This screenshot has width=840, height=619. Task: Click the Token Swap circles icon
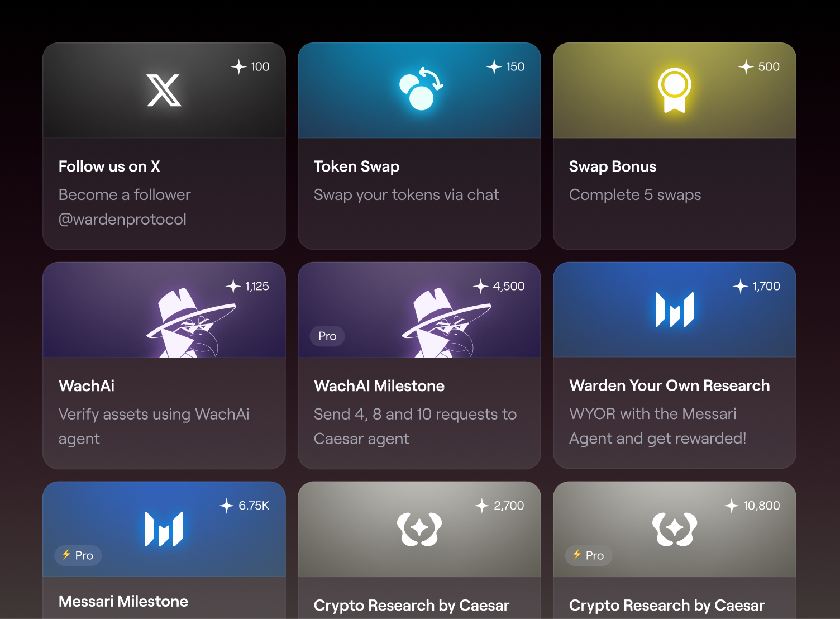[421, 89]
